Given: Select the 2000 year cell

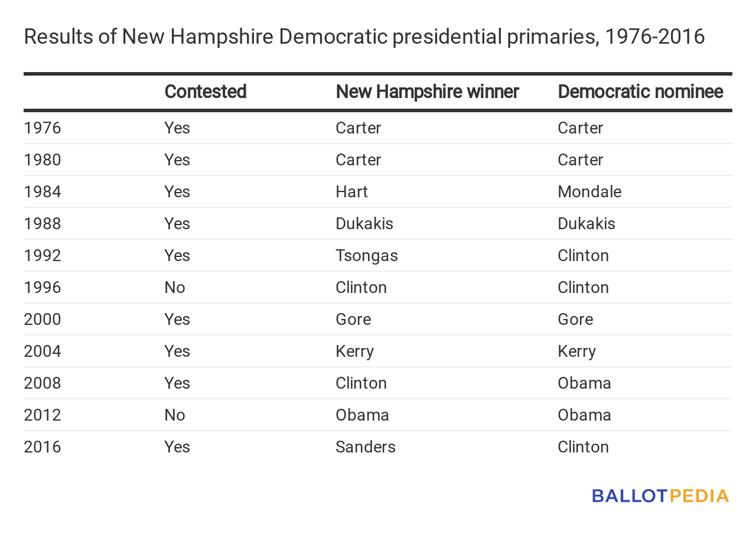Looking at the screenshot, I should [43, 320].
